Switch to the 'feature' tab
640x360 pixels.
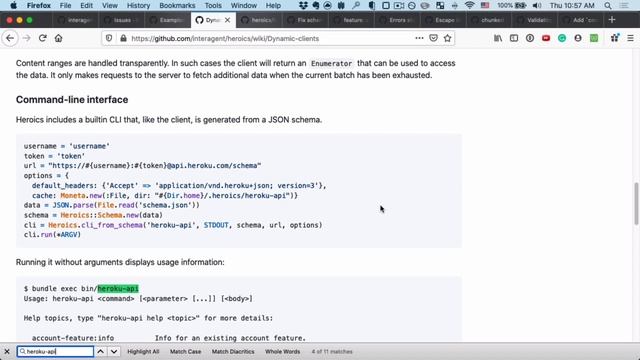point(351,20)
